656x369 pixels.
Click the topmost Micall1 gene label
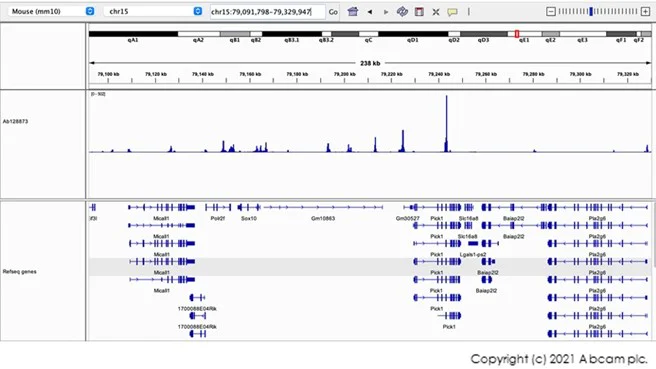tap(161, 218)
